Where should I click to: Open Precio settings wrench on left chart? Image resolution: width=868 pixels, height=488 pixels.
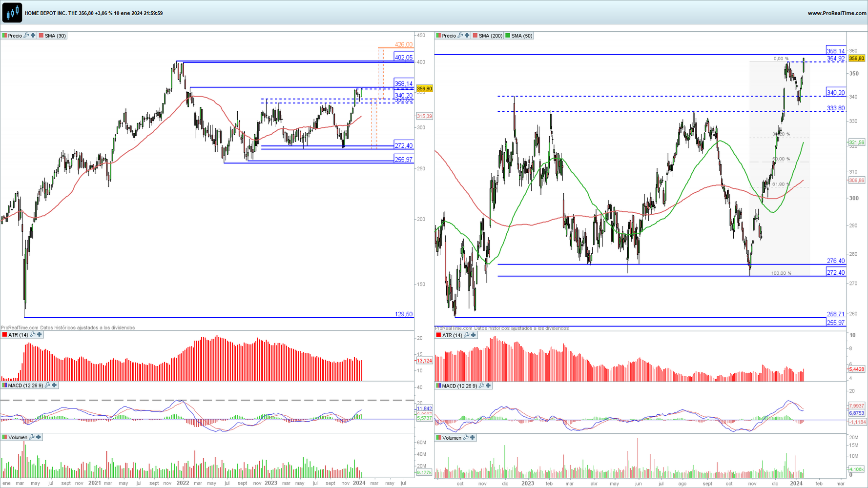[26, 36]
